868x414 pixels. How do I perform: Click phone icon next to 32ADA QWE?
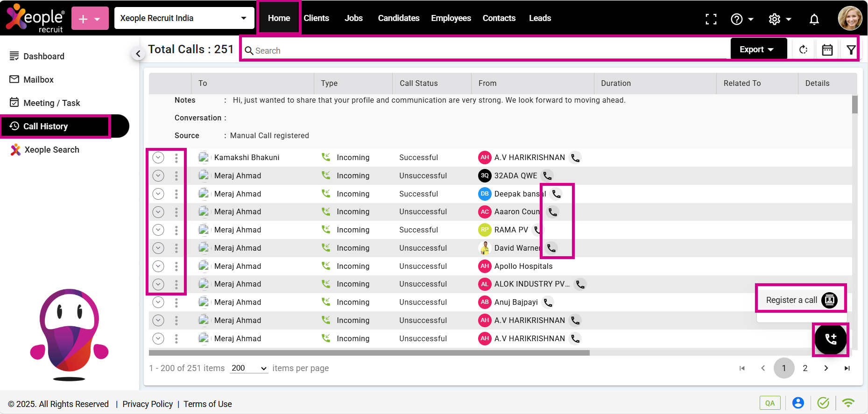pos(547,176)
